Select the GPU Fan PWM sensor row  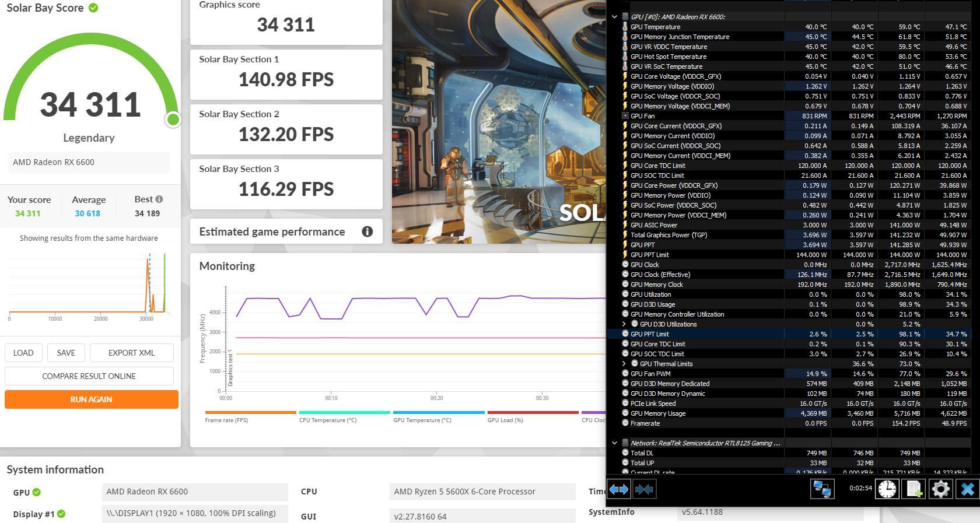[790, 374]
